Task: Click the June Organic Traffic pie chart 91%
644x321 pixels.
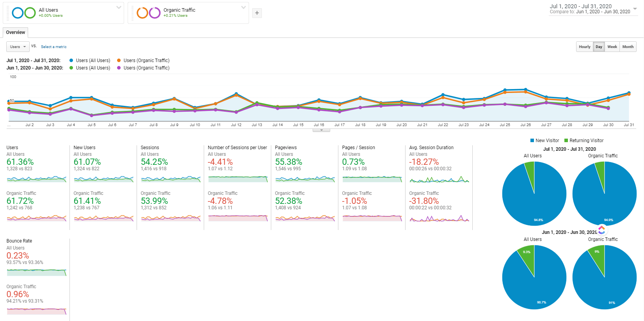Action: tap(605, 277)
